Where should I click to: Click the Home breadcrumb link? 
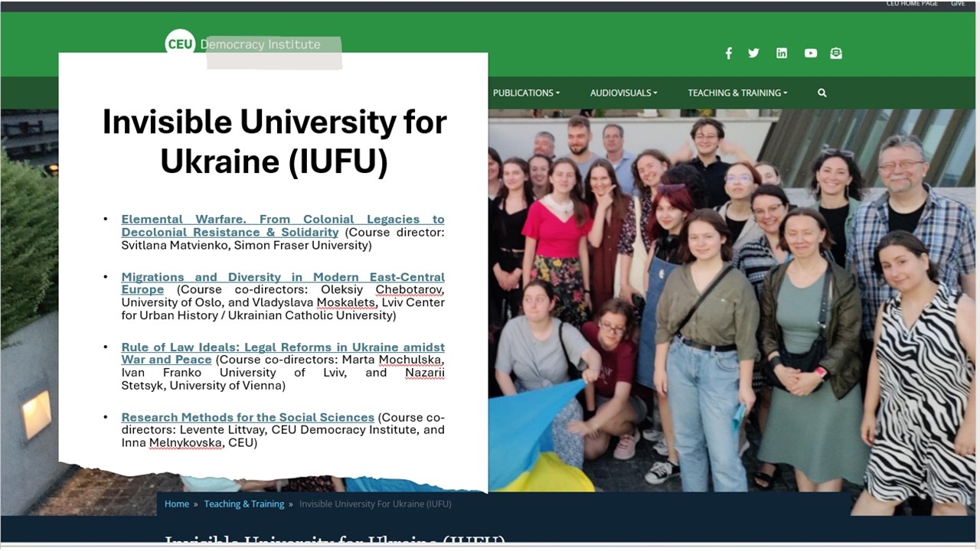pyautogui.click(x=177, y=504)
